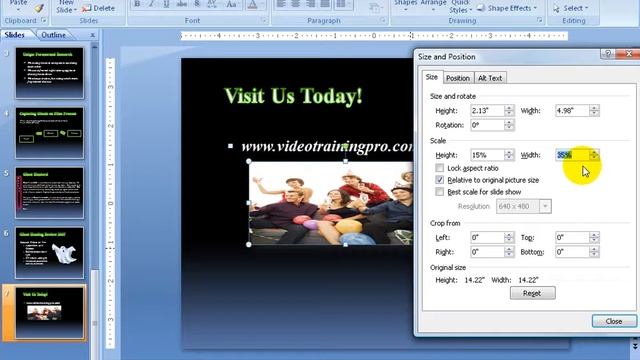Open the New Slide dropdown
Image resolution: width=640 pixels, height=360 pixels.
coord(66,7)
